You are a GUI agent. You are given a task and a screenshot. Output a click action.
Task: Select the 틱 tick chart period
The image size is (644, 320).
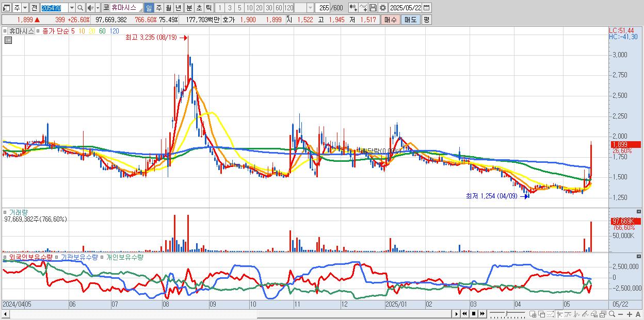pyautogui.click(x=208, y=8)
